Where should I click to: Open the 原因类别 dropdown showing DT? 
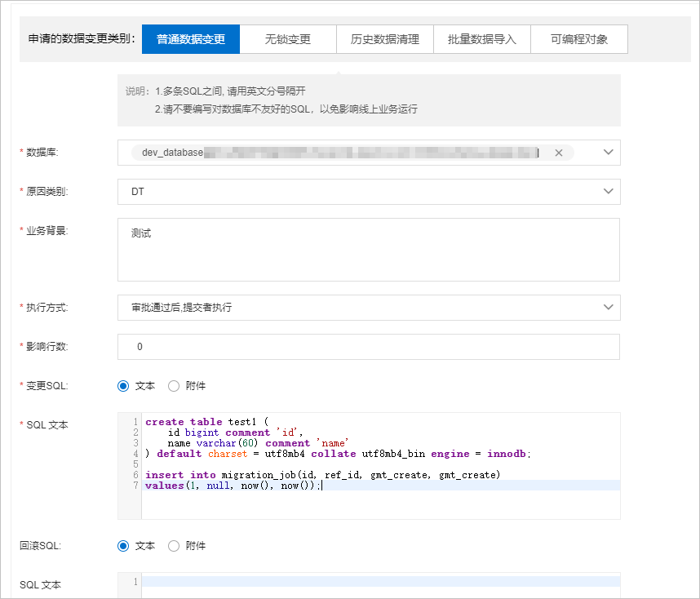click(369, 192)
